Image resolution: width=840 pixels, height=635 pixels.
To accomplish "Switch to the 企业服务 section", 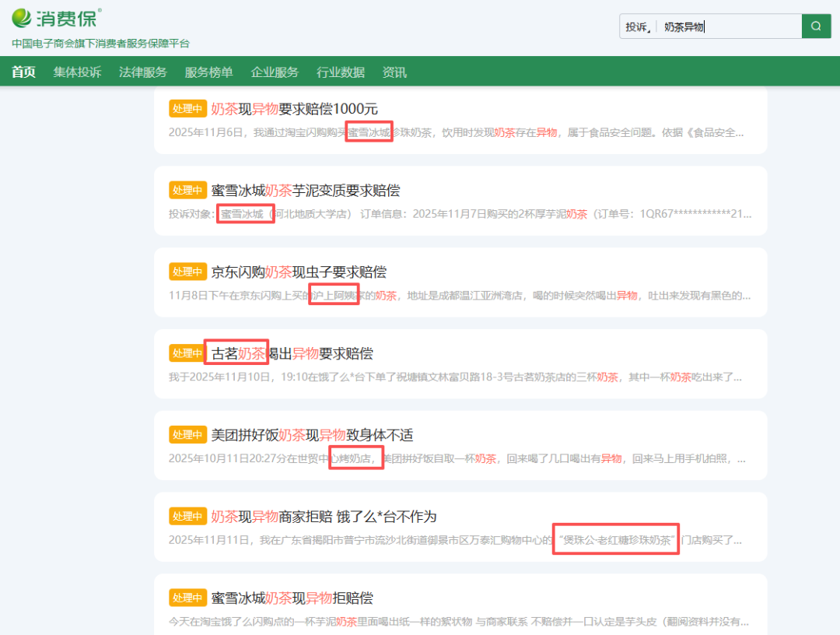I will (275, 72).
